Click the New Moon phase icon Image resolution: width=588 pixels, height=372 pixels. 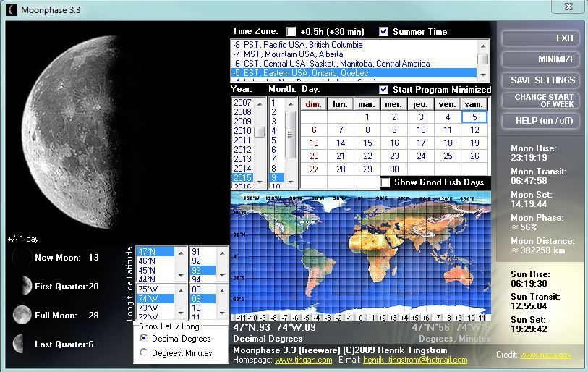(22, 257)
